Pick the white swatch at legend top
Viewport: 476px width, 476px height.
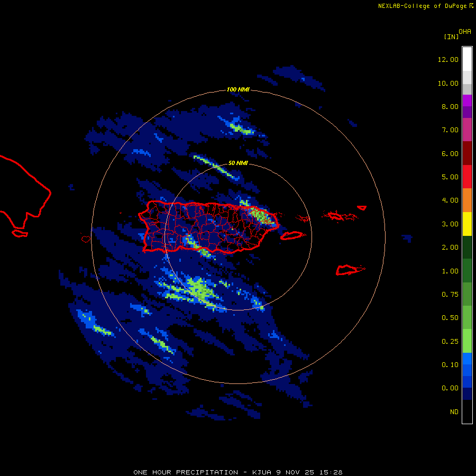467,59
